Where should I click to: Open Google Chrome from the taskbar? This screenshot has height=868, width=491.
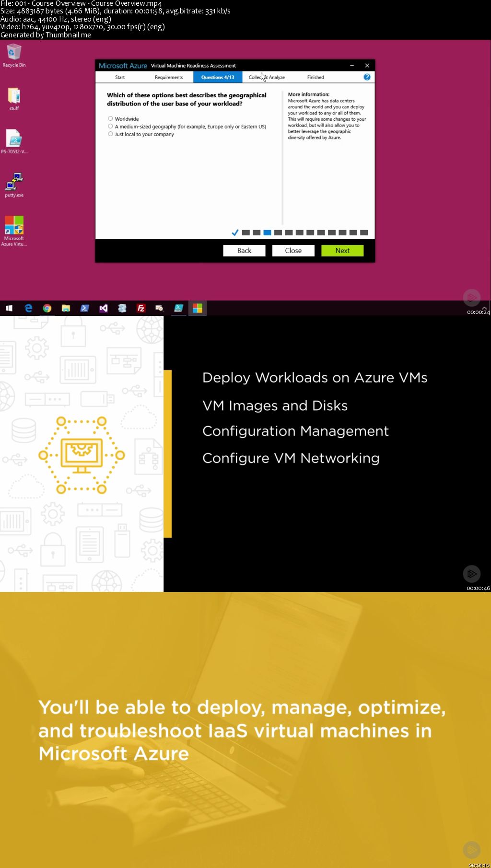(x=47, y=308)
